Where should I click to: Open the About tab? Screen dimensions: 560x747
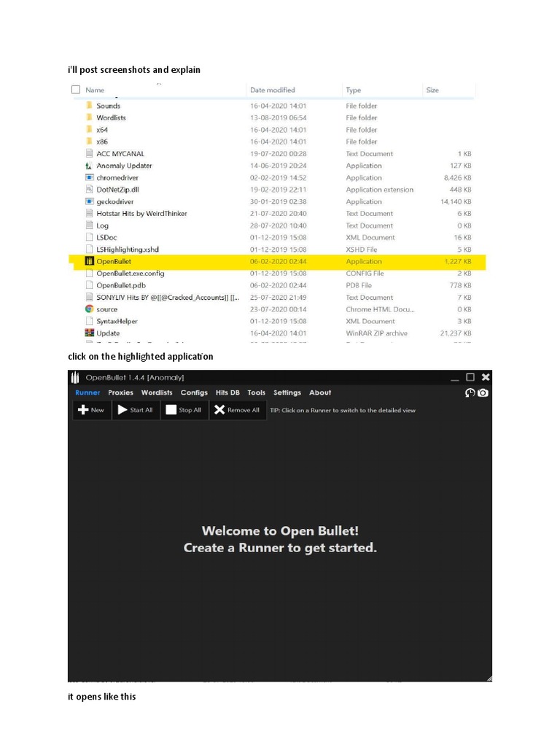tap(320, 392)
